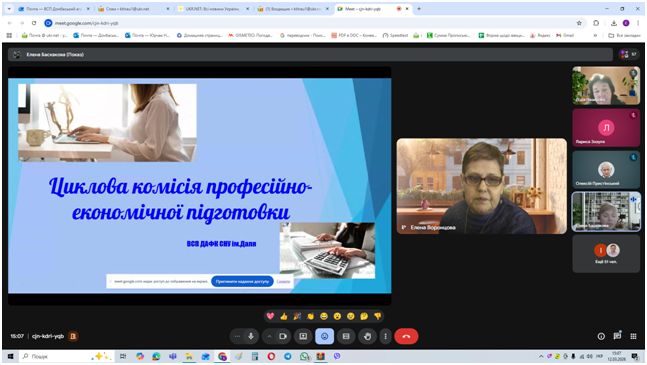Open the Chrome apps grid shortcut

[x=9, y=35]
